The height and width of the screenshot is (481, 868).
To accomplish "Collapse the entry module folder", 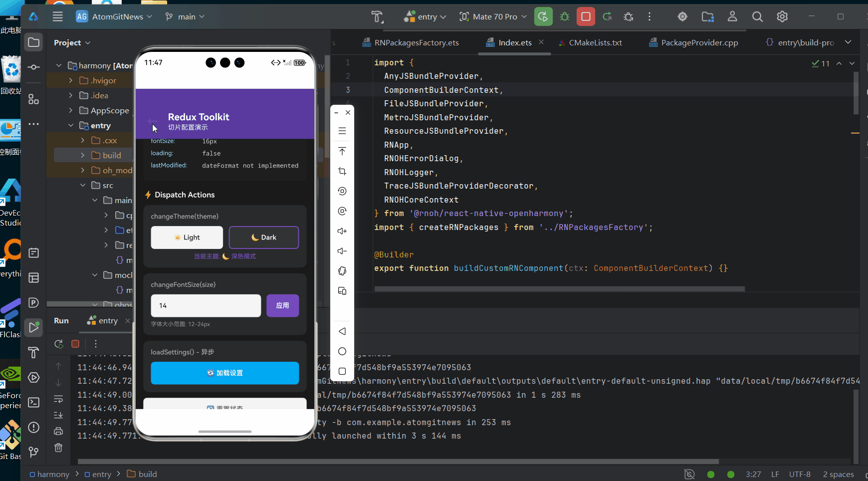I will [70, 125].
